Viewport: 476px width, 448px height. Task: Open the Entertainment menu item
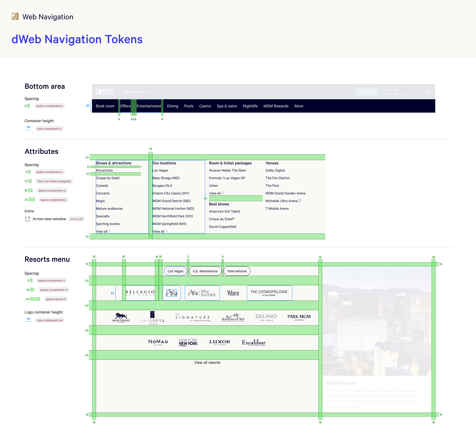[149, 106]
